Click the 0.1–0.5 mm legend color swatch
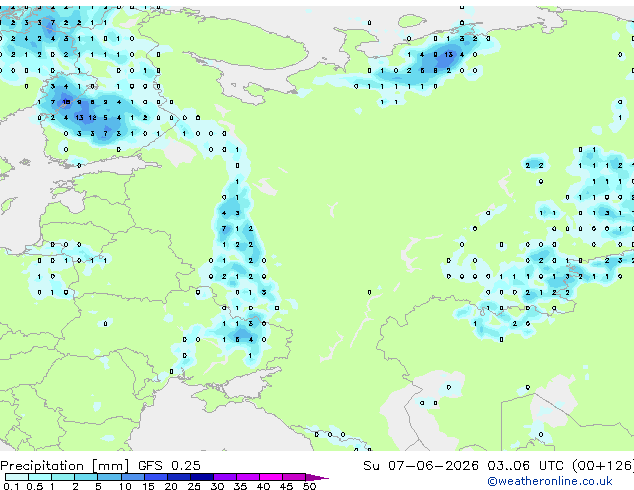This screenshot has height=490, width=634. click(x=17, y=477)
